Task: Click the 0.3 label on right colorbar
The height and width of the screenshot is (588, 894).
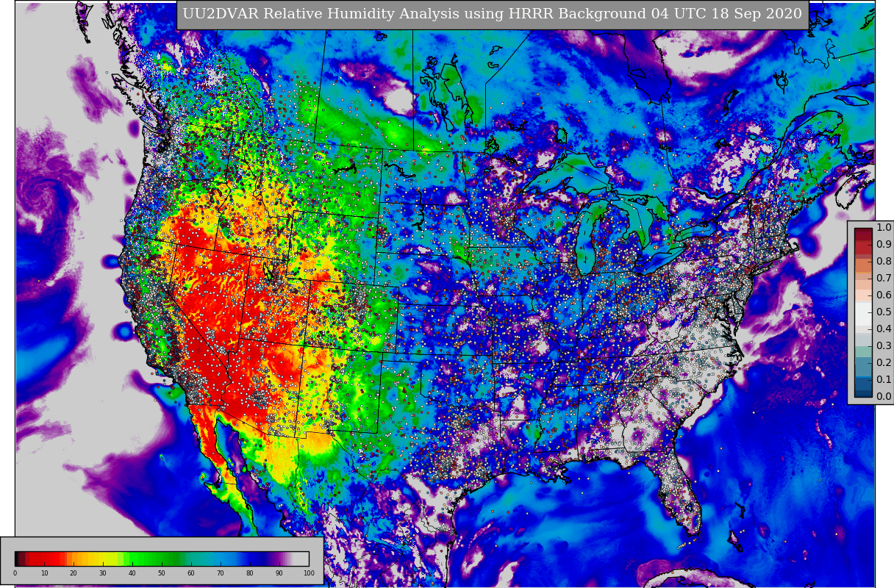Action: pyautogui.click(x=884, y=346)
